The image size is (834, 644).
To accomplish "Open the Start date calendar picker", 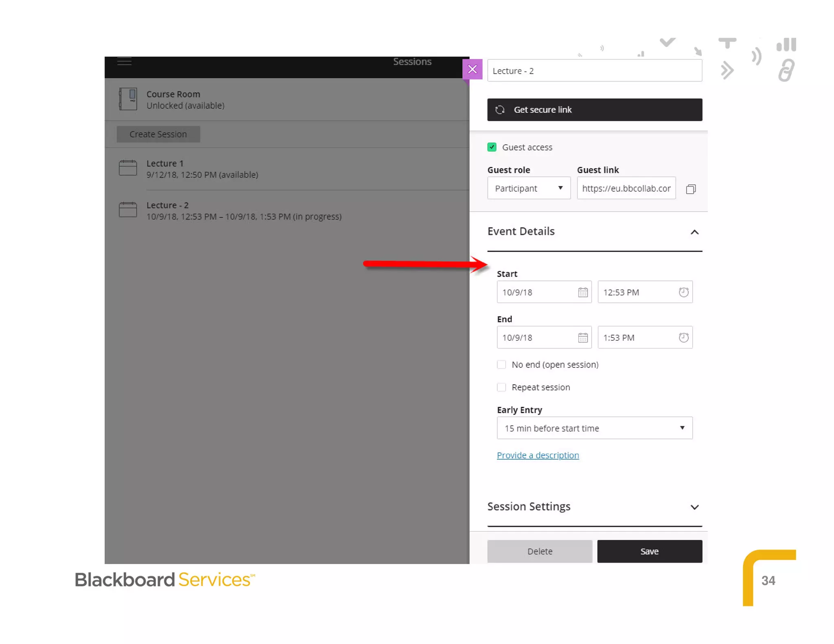I will point(583,292).
